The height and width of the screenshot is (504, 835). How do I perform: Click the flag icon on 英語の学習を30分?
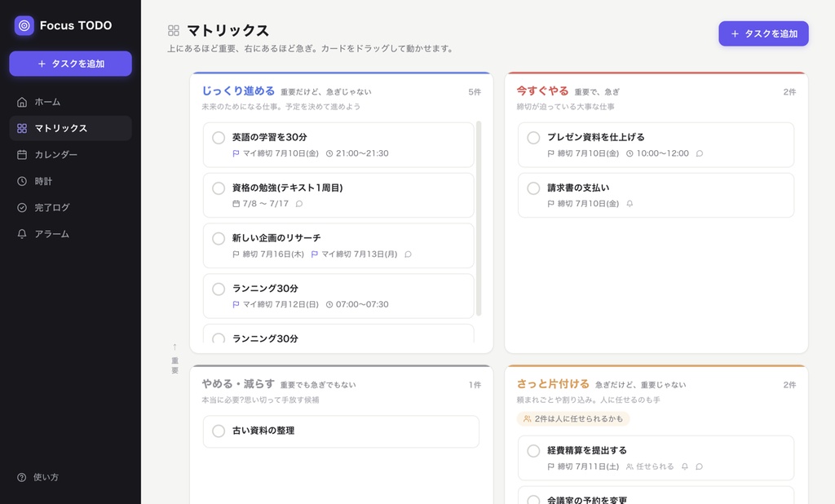236,153
